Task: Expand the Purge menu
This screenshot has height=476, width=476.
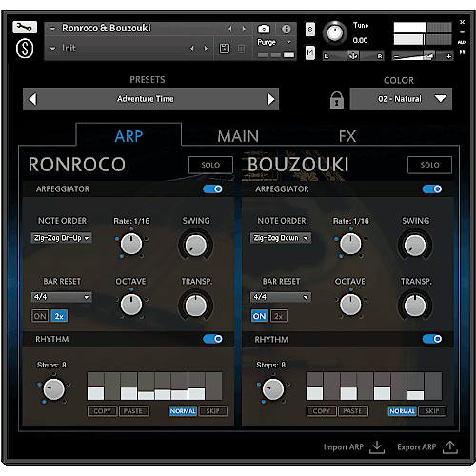Action: 274,42
